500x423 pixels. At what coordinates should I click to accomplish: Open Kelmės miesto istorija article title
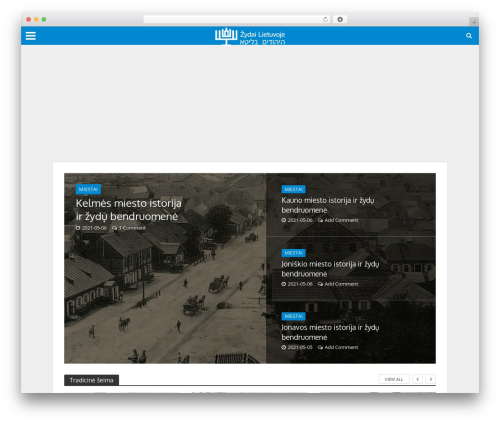[128, 210]
